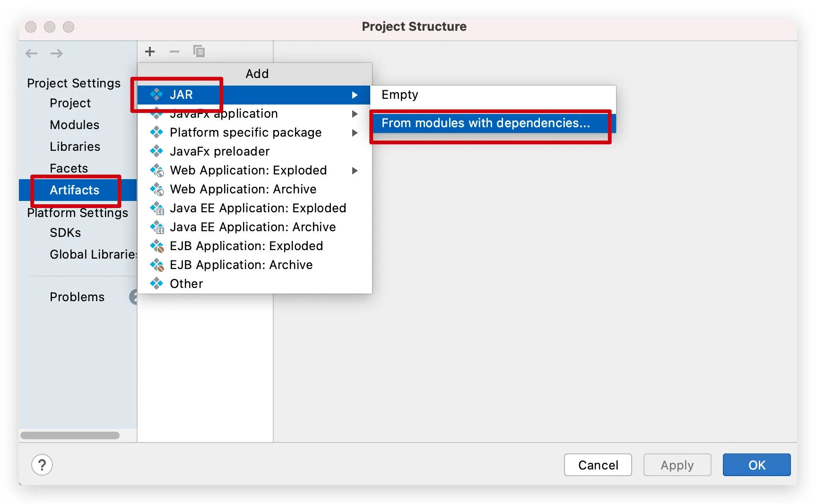Image resolution: width=816 pixels, height=504 pixels.
Task: Choose Empty from the JAR submenu
Action: click(x=400, y=95)
